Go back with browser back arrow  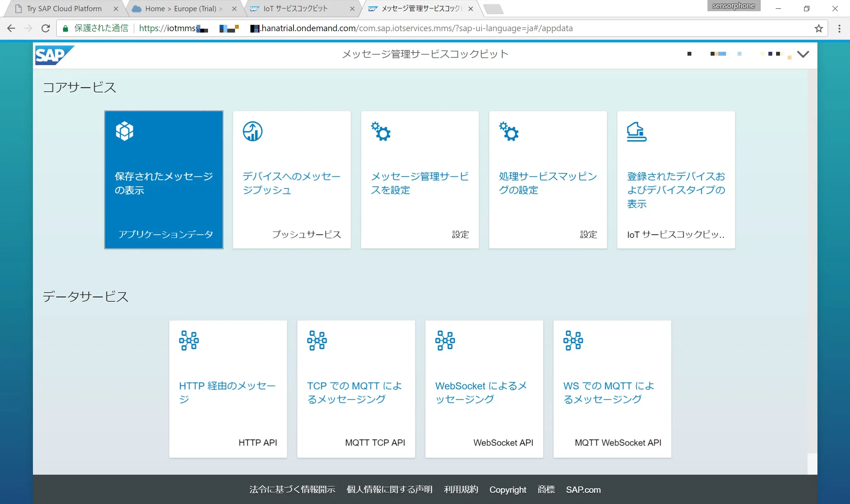pos(11,28)
